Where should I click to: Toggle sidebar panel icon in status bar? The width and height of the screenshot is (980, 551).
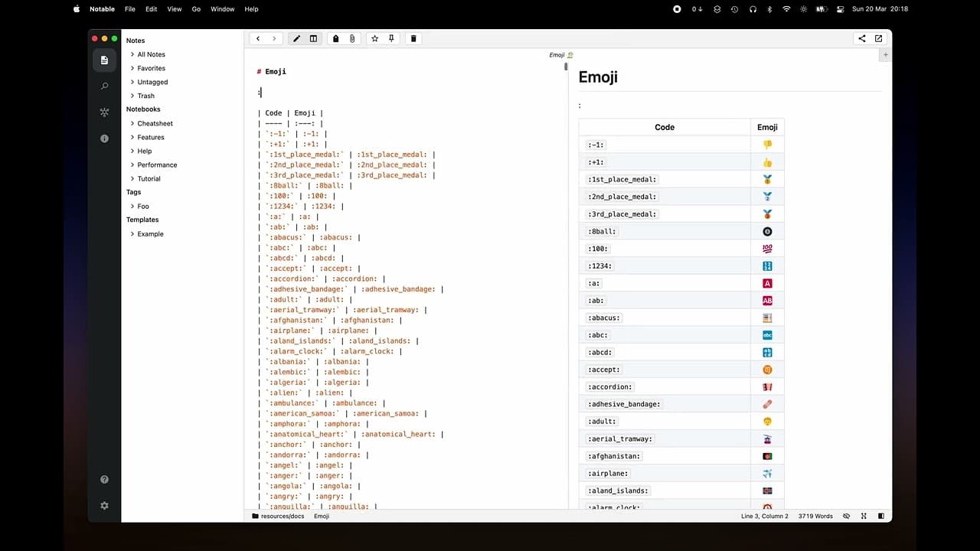pyautogui.click(x=881, y=517)
